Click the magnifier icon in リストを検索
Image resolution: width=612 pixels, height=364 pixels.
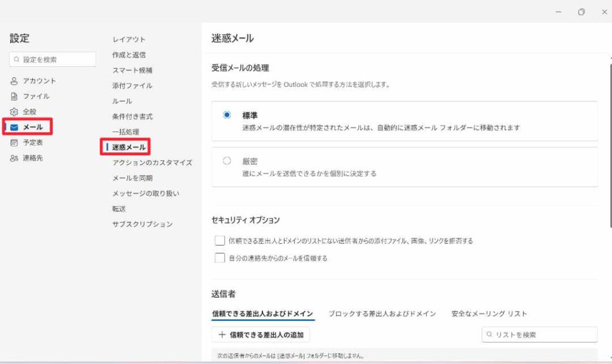click(489, 335)
